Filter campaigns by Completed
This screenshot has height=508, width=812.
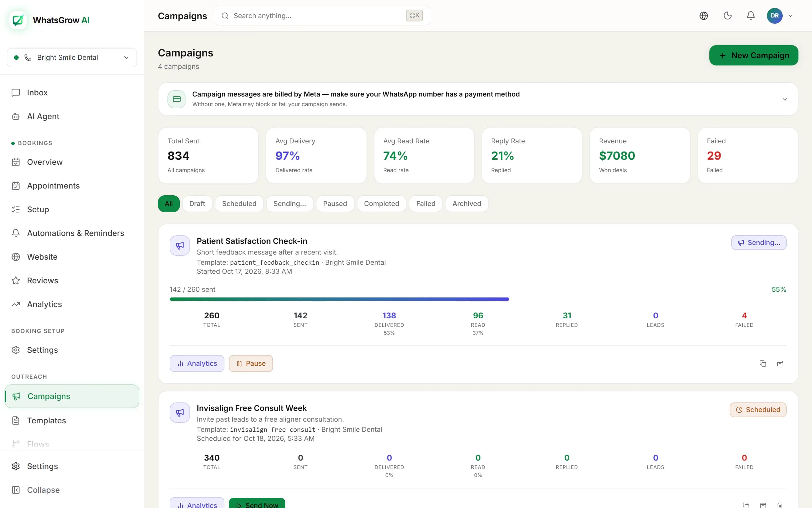[381, 203]
